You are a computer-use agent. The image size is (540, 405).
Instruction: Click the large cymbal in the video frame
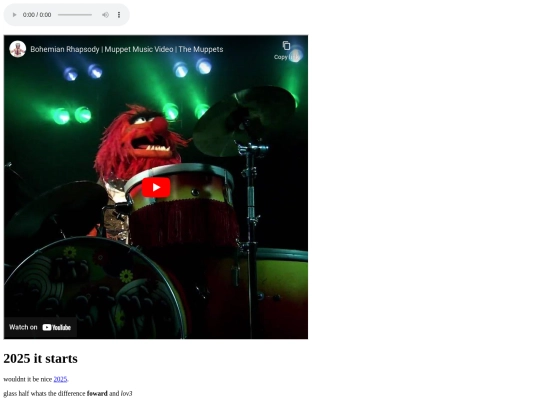244,121
